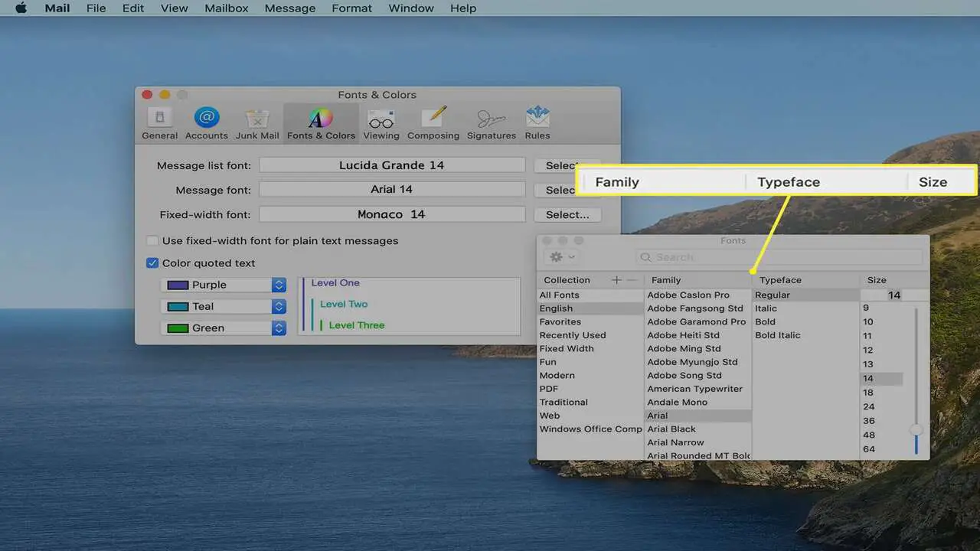Open the Format menu
The width and height of the screenshot is (980, 551).
352,8
